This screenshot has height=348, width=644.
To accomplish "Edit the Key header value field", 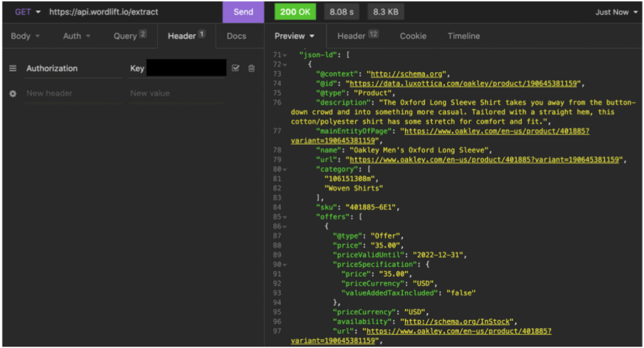I will coord(177,68).
